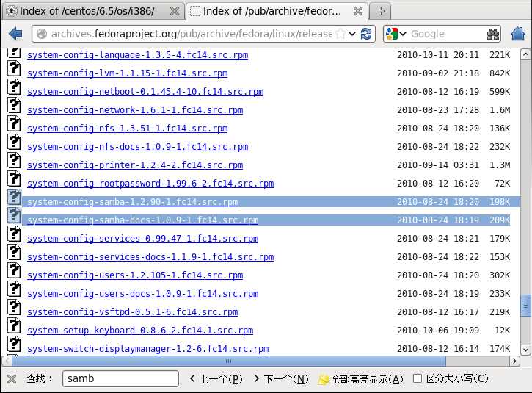
Task: Close the find bar with X
Action: tap(12, 379)
